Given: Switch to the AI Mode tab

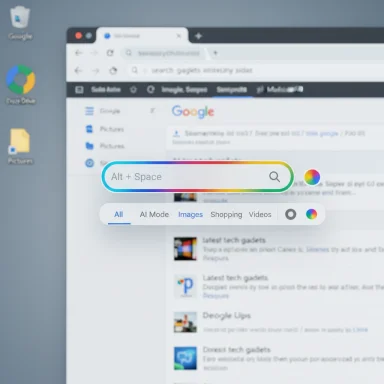Looking at the screenshot, I should point(154,214).
